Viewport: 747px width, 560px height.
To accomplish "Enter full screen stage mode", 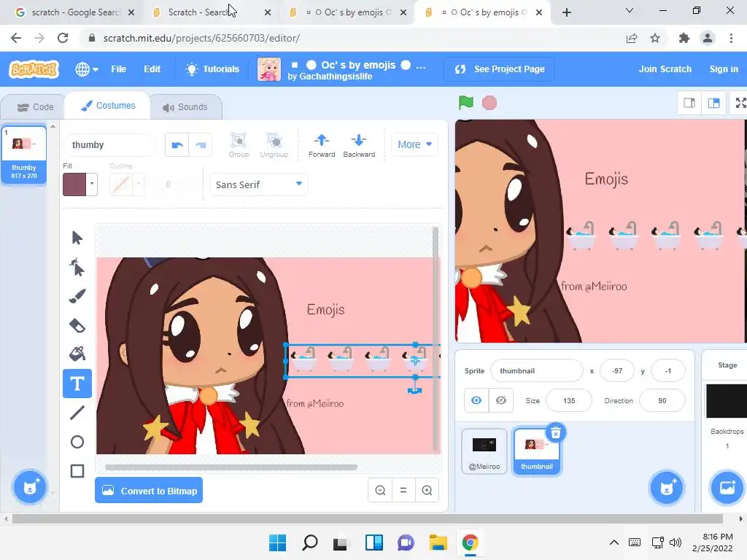I will [x=740, y=103].
